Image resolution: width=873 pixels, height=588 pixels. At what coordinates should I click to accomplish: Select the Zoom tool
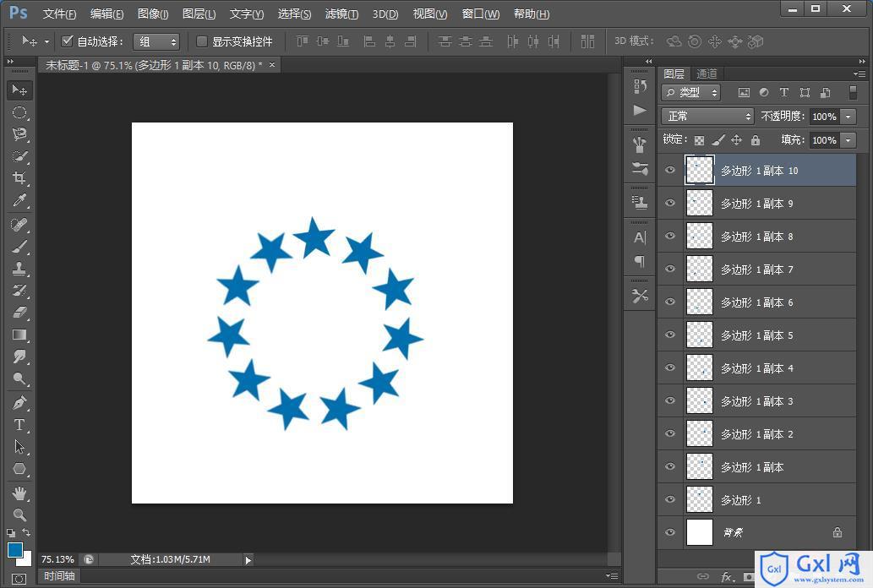pyautogui.click(x=19, y=515)
